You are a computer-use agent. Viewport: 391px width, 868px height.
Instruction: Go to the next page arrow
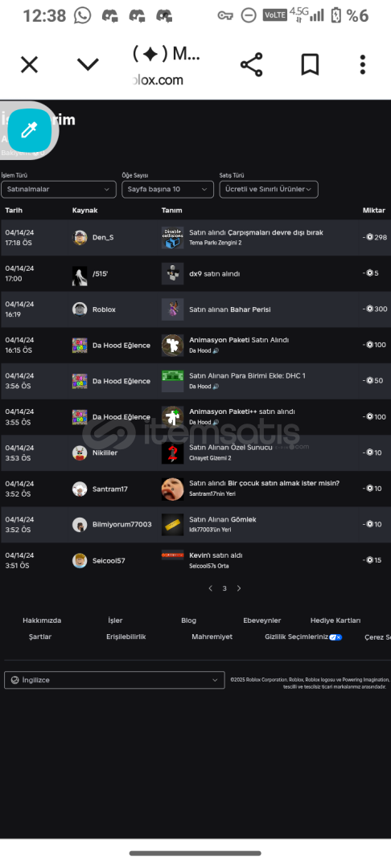click(239, 588)
